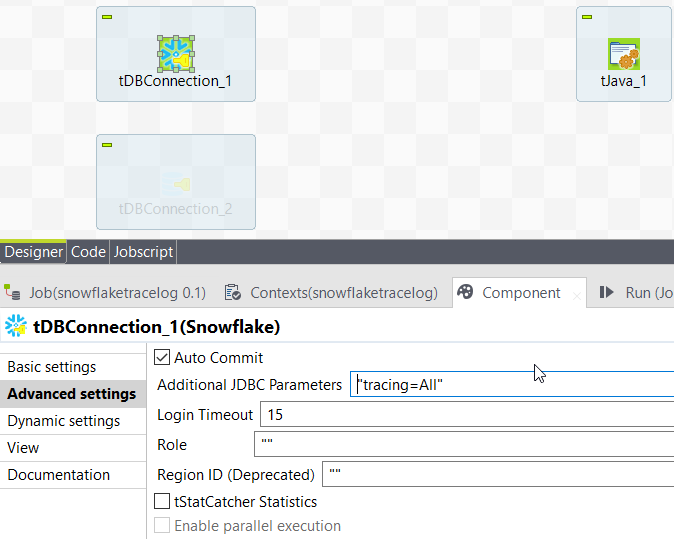Click the tDBConnection_1(Snowflake) title text

(156, 327)
